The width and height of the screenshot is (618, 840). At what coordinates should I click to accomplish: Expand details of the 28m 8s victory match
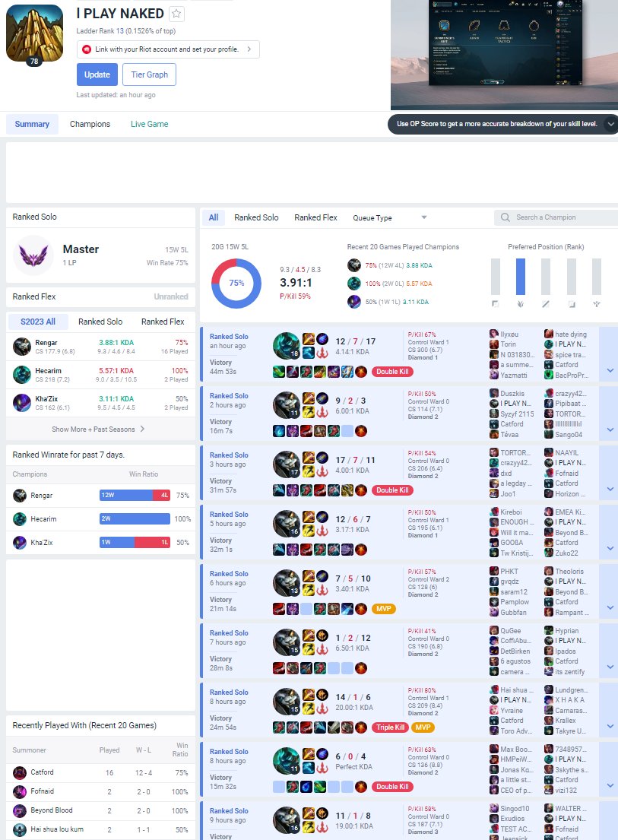[610, 667]
